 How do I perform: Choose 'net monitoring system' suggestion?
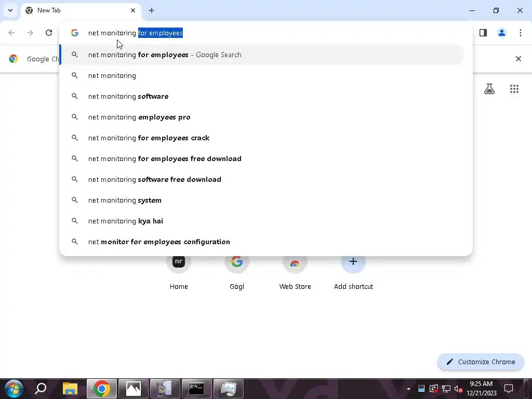click(x=262, y=200)
